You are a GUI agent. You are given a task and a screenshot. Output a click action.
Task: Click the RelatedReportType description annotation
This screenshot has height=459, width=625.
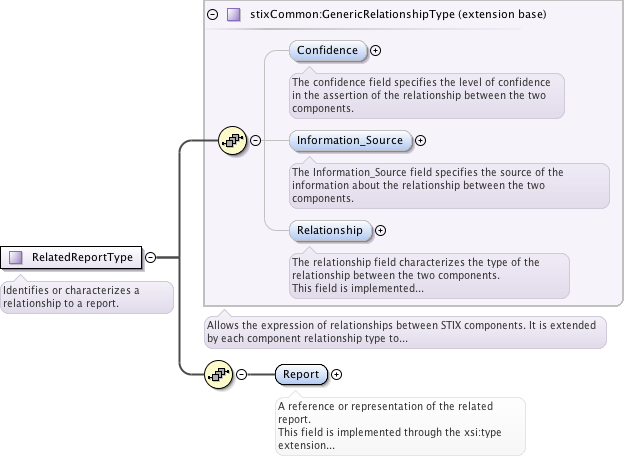tap(86, 297)
